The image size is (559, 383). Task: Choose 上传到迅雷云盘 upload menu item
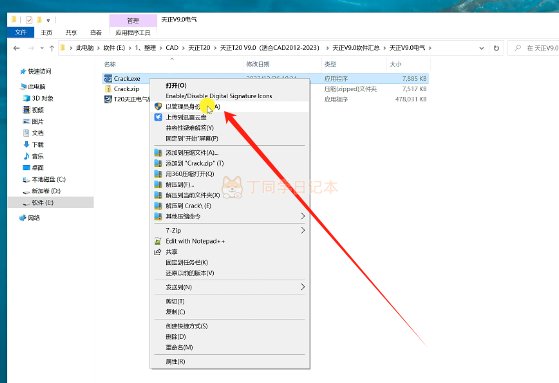point(186,117)
